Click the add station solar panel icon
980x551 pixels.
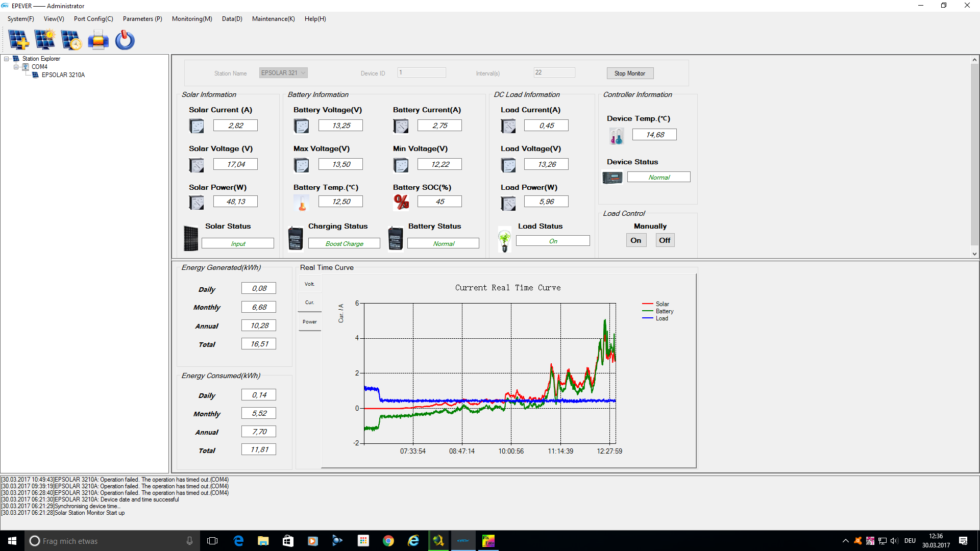[18, 40]
